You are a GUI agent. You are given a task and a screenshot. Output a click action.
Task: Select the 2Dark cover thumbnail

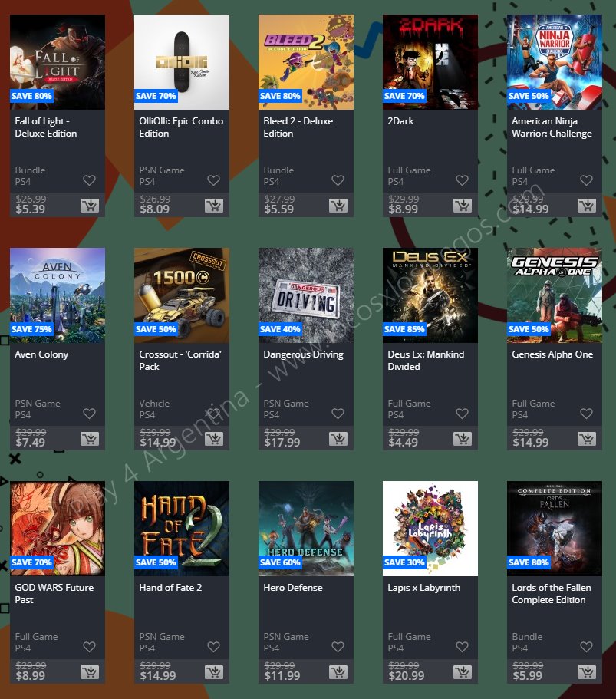(430, 62)
